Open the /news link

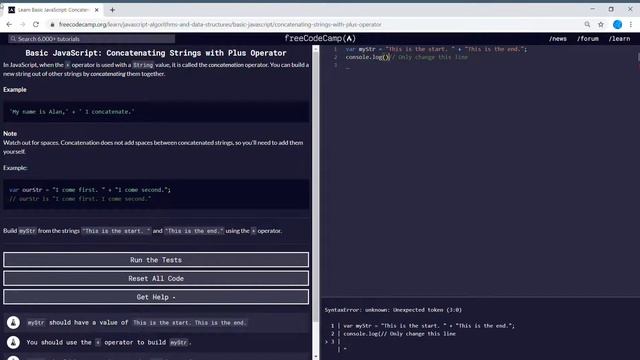(x=558, y=39)
